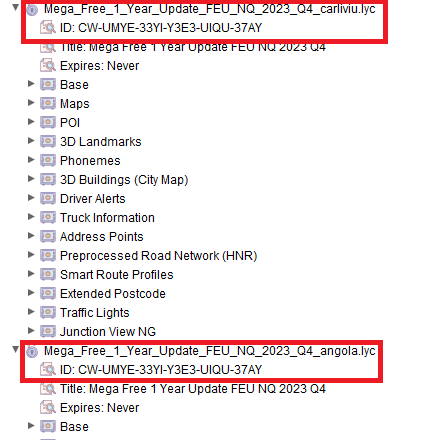
Task: Expand the Traffic Lights node
Action: (x=31, y=312)
